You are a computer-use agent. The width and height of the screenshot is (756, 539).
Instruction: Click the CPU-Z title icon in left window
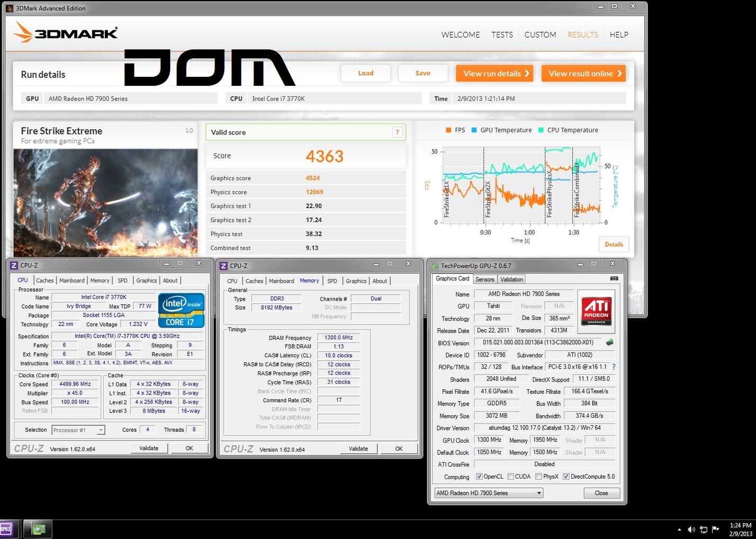pyautogui.click(x=14, y=265)
